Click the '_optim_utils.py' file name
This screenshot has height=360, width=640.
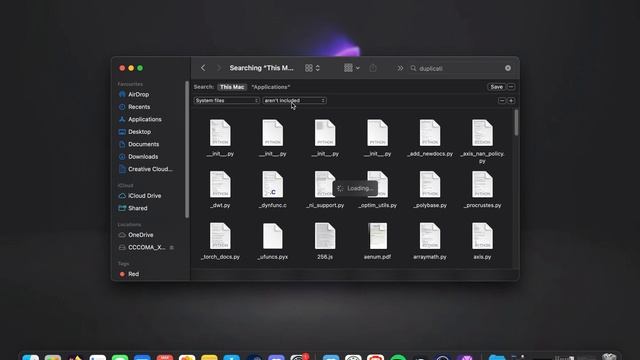tap(378, 205)
